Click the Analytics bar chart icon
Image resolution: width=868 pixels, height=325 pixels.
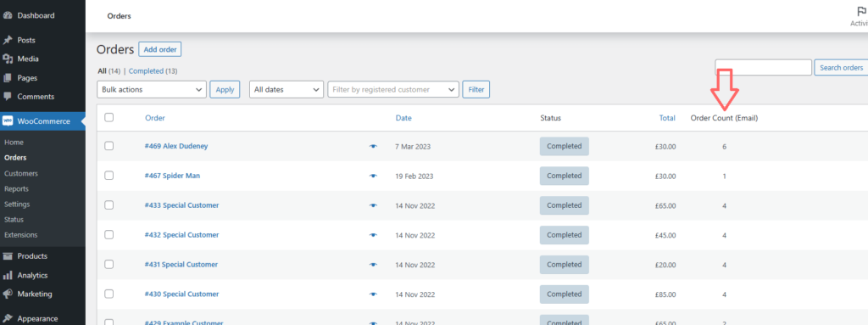coord(8,275)
